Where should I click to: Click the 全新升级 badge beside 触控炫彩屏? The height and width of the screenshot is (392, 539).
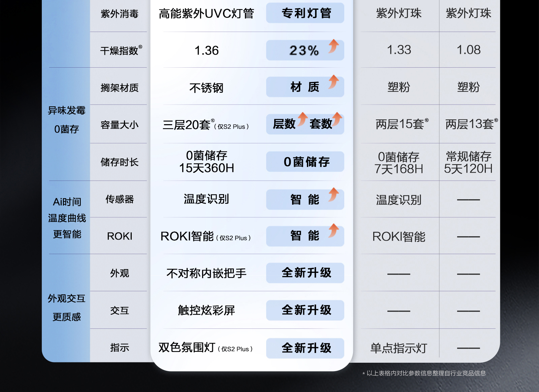point(305,310)
